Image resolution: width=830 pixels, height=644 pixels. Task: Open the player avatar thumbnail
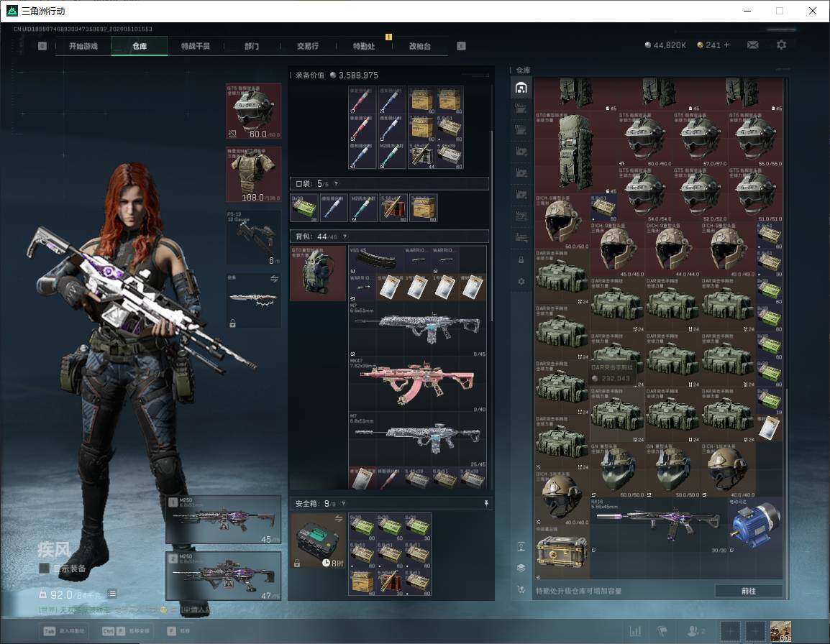pos(781,631)
